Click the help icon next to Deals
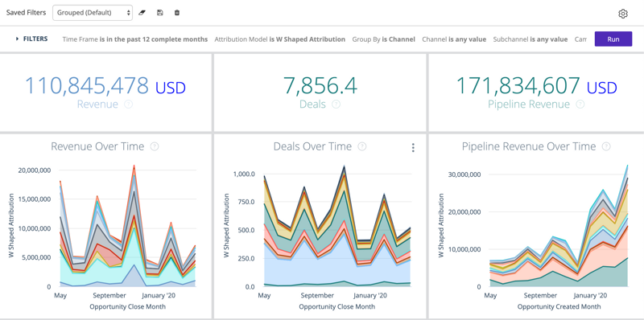The height and width of the screenshot is (320, 644). point(336,105)
